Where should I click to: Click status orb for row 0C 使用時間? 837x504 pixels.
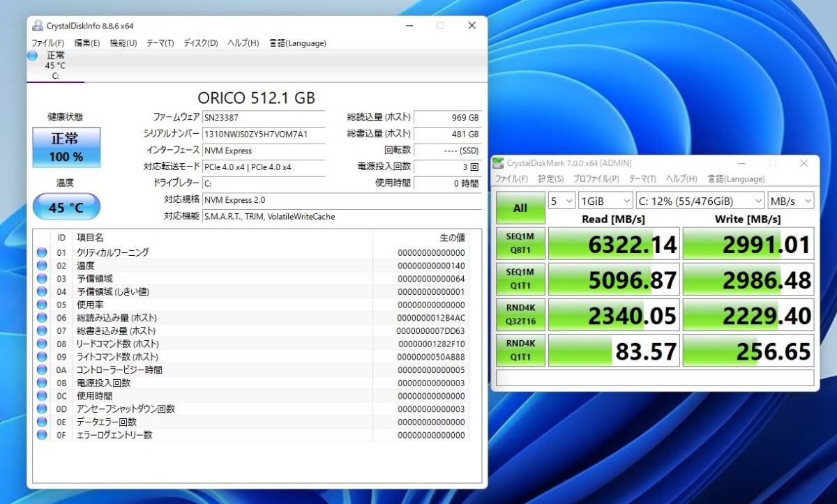(x=42, y=396)
